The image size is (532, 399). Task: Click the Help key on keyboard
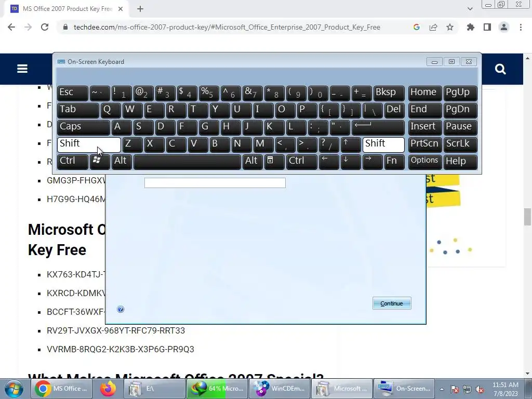(460, 162)
